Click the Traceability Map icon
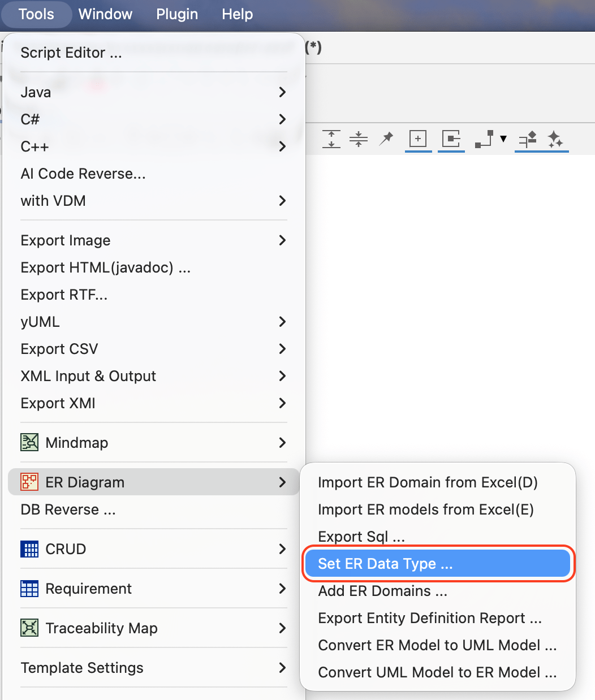The image size is (595, 700). tap(29, 628)
